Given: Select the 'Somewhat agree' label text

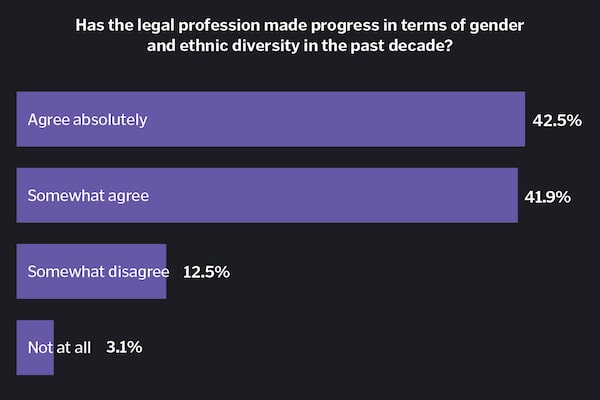Looking at the screenshot, I should 88,196.
